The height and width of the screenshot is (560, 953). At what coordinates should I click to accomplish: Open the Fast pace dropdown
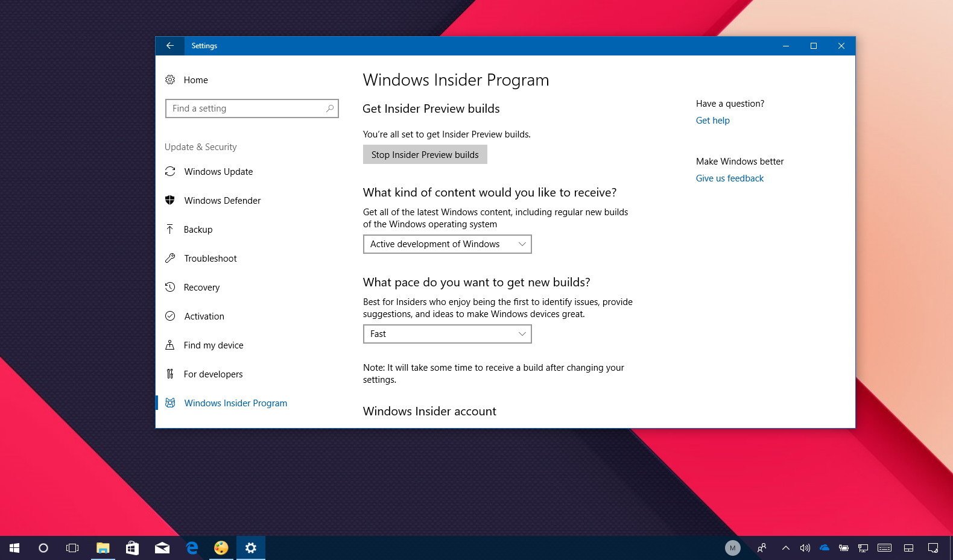448,334
